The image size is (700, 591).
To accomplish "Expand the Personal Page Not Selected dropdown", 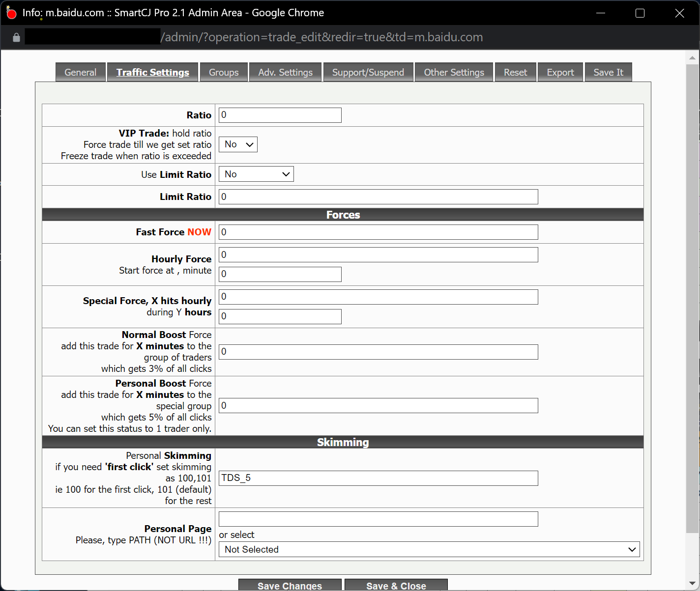I will pos(429,549).
